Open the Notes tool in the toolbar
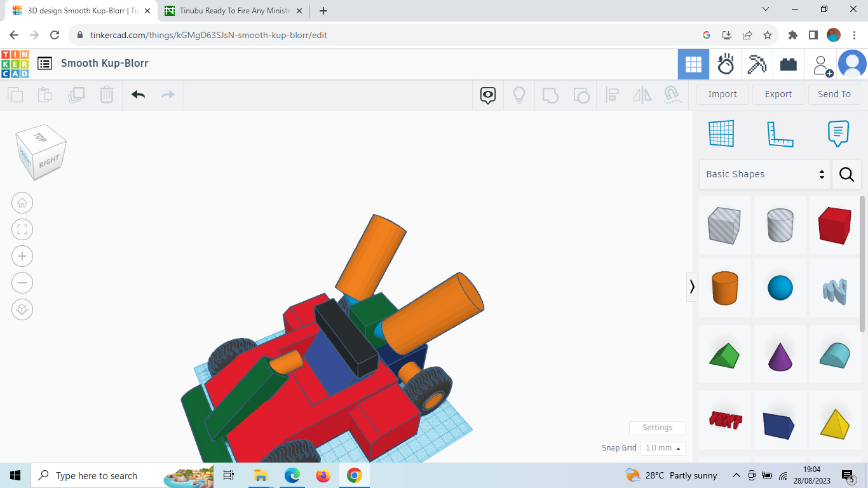The image size is (868, 488). (x=838, y=133)
